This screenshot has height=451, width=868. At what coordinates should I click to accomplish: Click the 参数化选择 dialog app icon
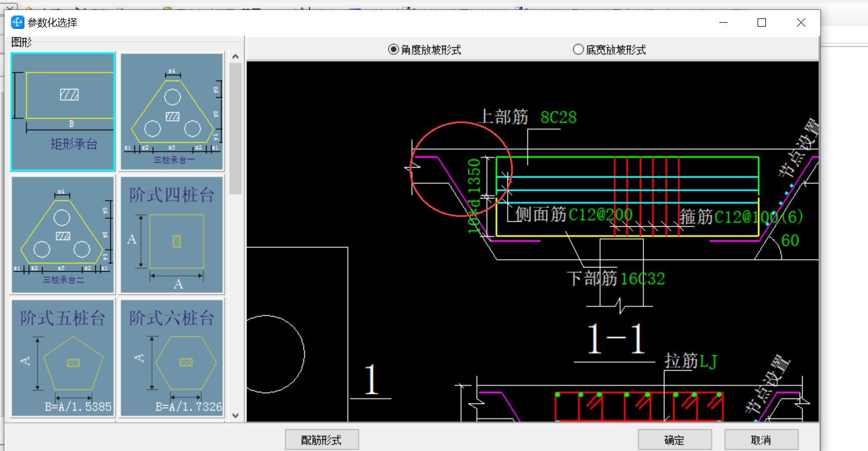click(18, 22)
